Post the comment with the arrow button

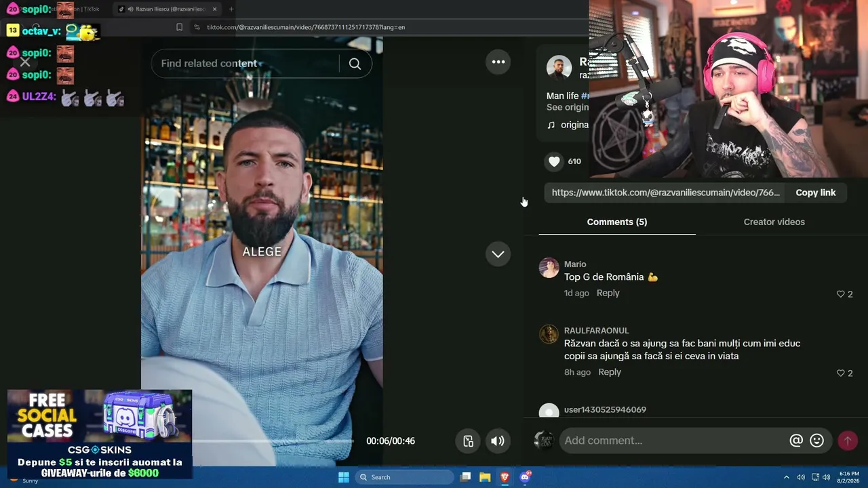click(x=847, y=441)
